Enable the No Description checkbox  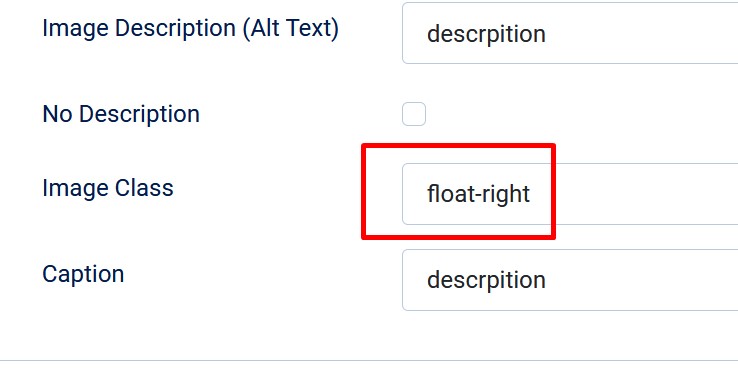coord(414,114)
